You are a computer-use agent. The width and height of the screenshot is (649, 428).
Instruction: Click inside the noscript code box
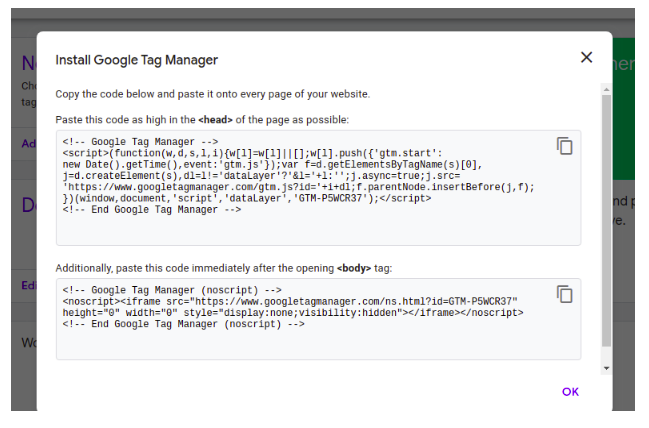(x=318, y=319)
